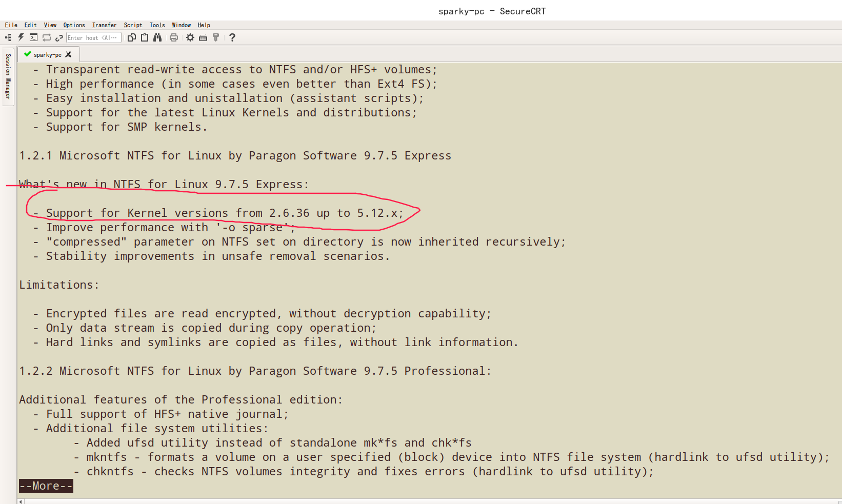This screenshot has width=842, height=504.
Task: Click the Disconnect chain-link icon
Action: coord(59,37)
